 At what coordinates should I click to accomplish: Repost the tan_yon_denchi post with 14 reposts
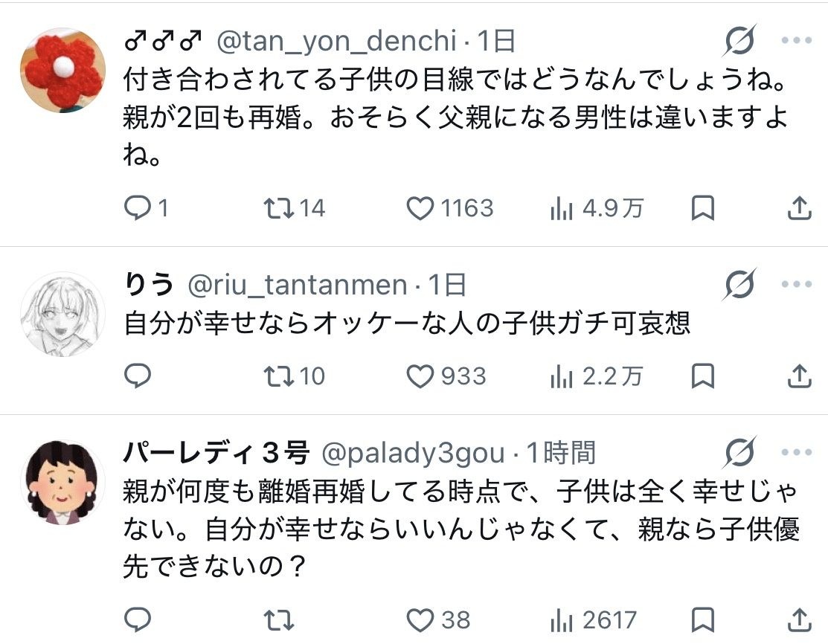(278, 209)
